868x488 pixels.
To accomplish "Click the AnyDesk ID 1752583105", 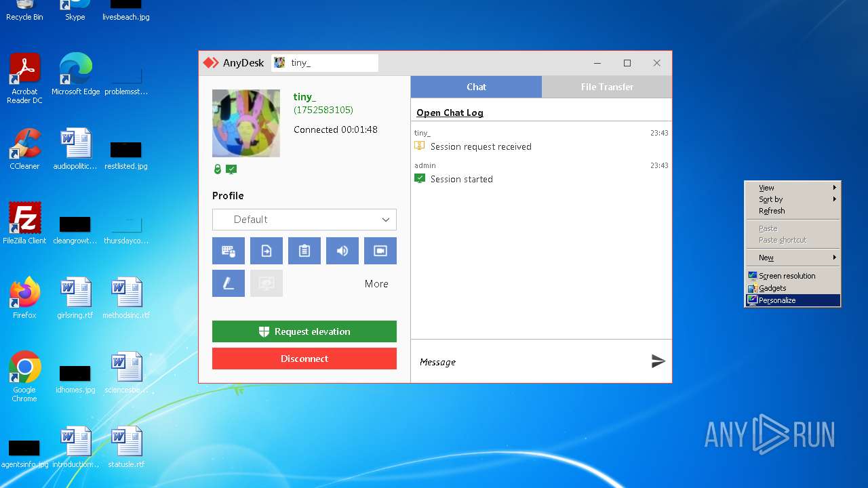I will [323, 110].
